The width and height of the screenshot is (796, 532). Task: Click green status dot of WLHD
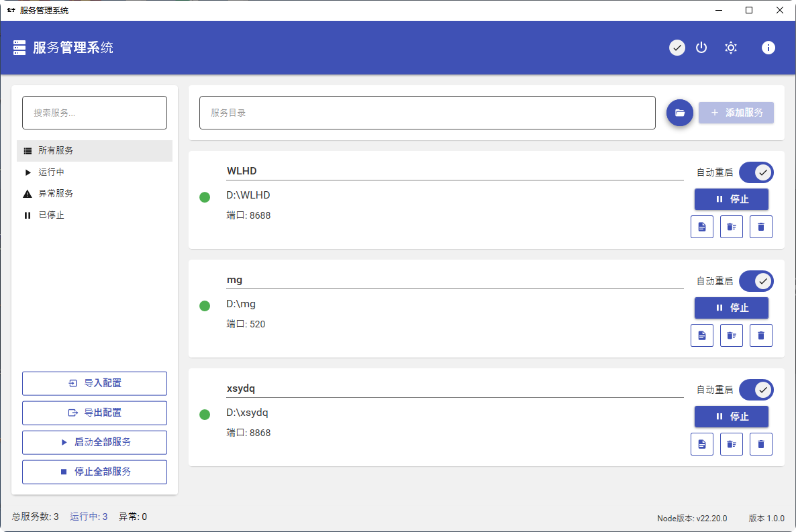click(x=205, y=197)
